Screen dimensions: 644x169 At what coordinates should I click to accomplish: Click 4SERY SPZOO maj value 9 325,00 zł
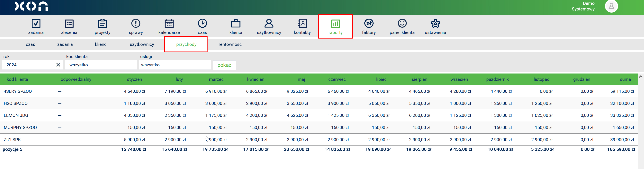click(x=297, y=91)
